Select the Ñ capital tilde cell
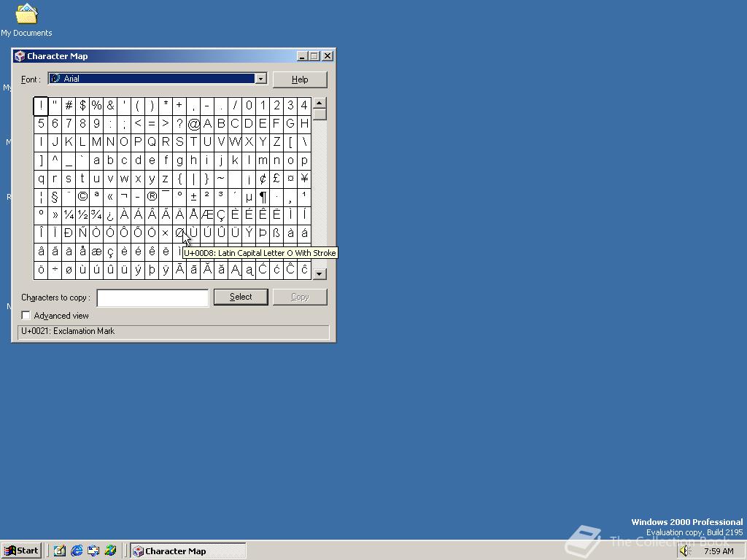 (x=82, y=233)
